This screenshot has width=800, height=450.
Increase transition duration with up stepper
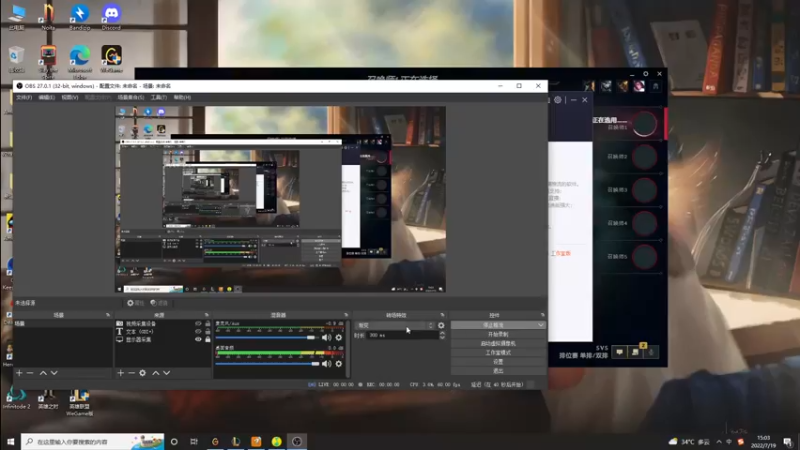point(442,333)
